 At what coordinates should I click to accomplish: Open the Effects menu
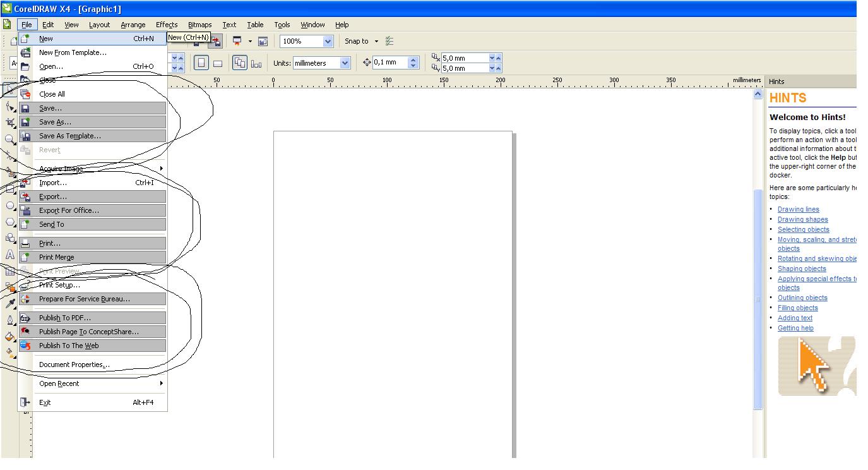click(167, 25)
